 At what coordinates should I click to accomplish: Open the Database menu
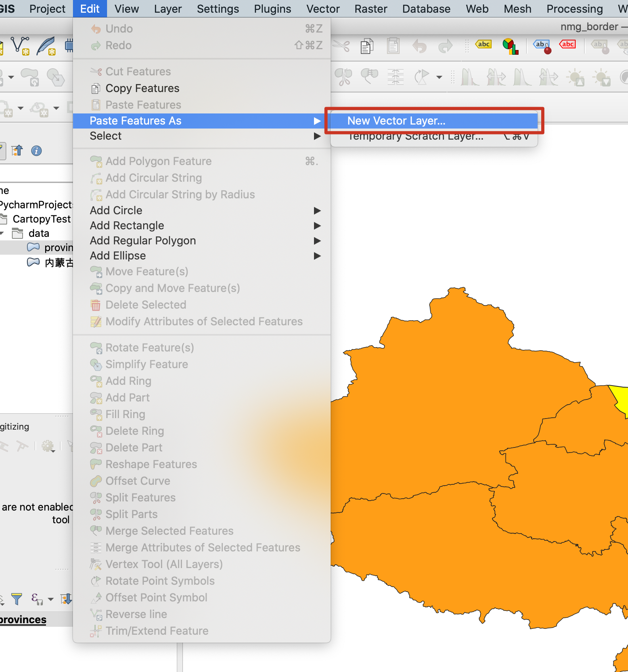[x=426, y=9]
